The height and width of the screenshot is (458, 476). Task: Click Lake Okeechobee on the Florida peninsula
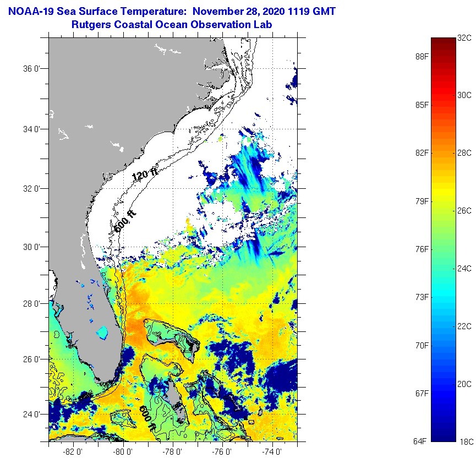click(x=102, y=332)
